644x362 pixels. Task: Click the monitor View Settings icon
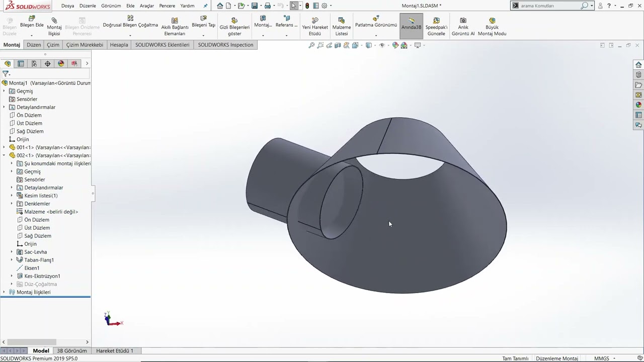click(x=417, y=45)
